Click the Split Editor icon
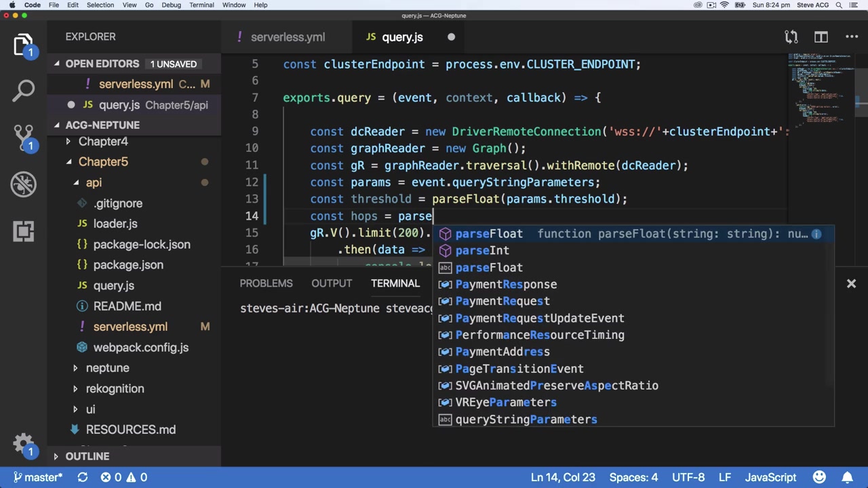This screenshot has height=488, width=868. (x=821, y=37)
